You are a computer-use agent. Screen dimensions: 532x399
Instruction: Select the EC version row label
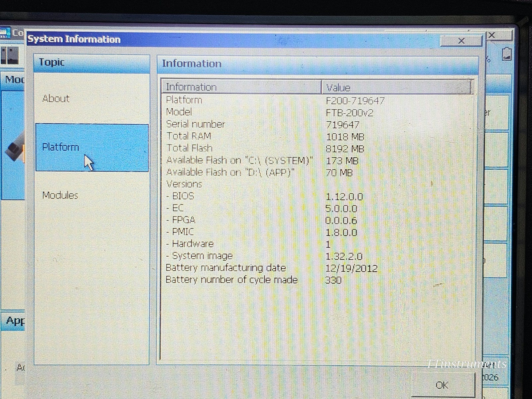[x=175, y=208]
